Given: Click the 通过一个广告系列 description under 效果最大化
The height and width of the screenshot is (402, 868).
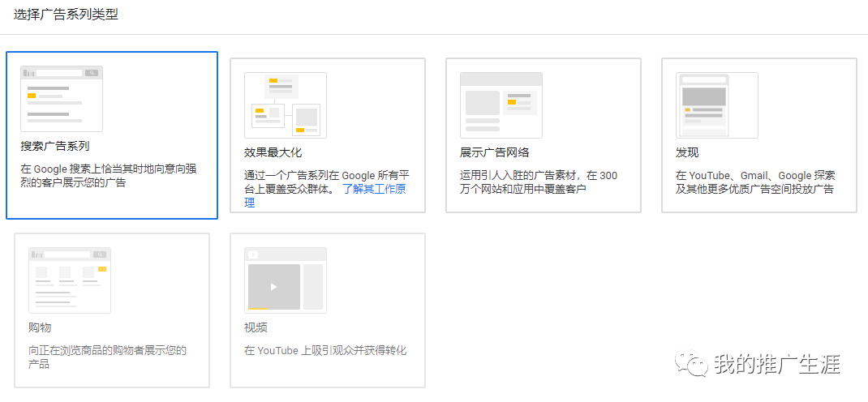Looking at the screenshot, I should point(327,189).
